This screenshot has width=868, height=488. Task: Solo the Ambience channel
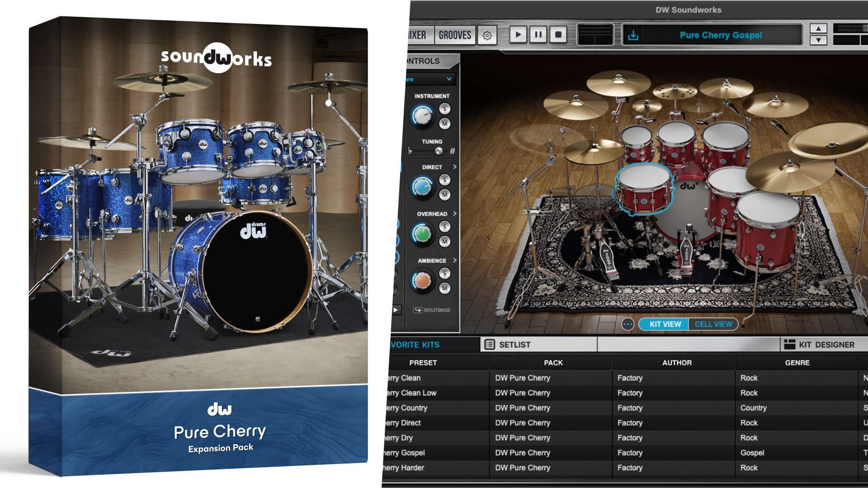tap(445, 273)
